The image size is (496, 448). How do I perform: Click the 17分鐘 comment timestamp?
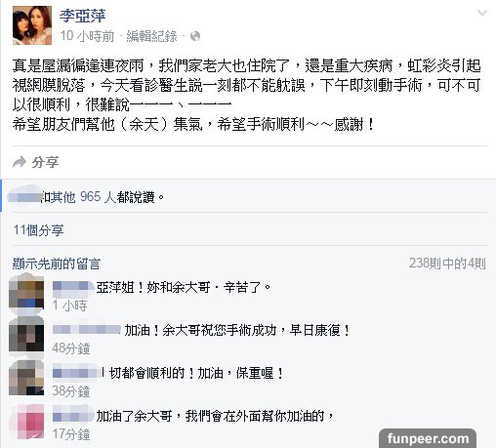[x=71, y=434]
